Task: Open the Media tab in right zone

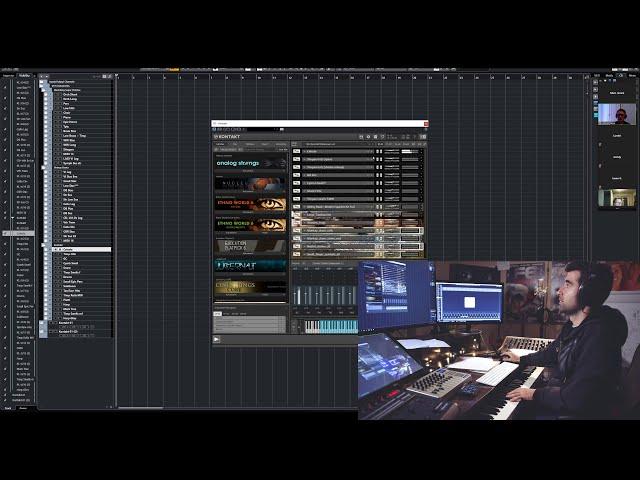Action: pos(609,76)
